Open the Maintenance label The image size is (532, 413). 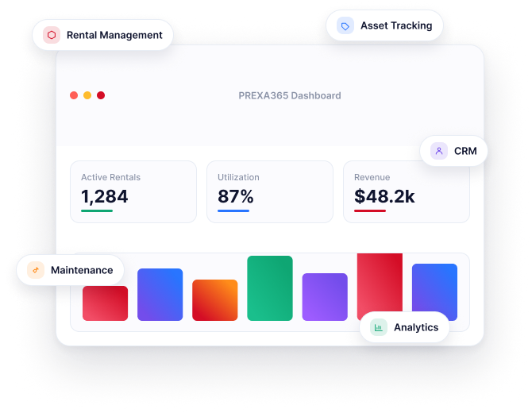tap(82, 270)
